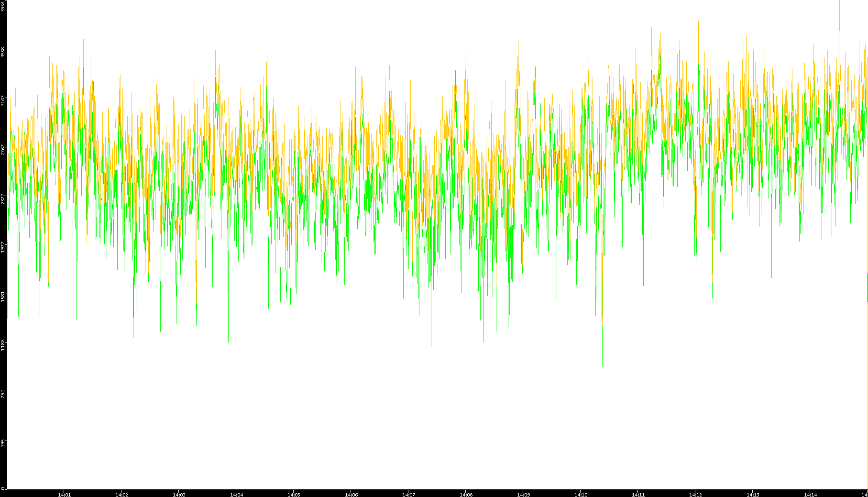Screen dimensions: 868x497
Task: Click the 14:01 time axis label
Action: point(64,494)
